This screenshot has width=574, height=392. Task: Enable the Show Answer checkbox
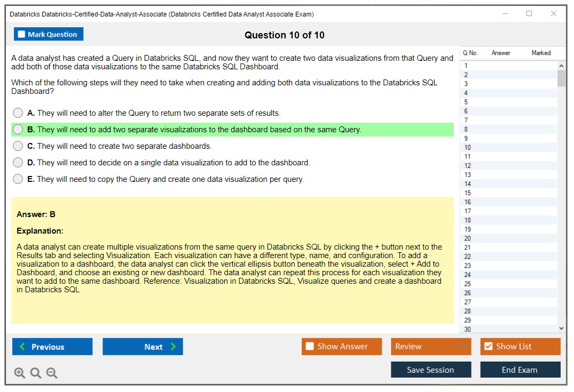coord(309,346)
